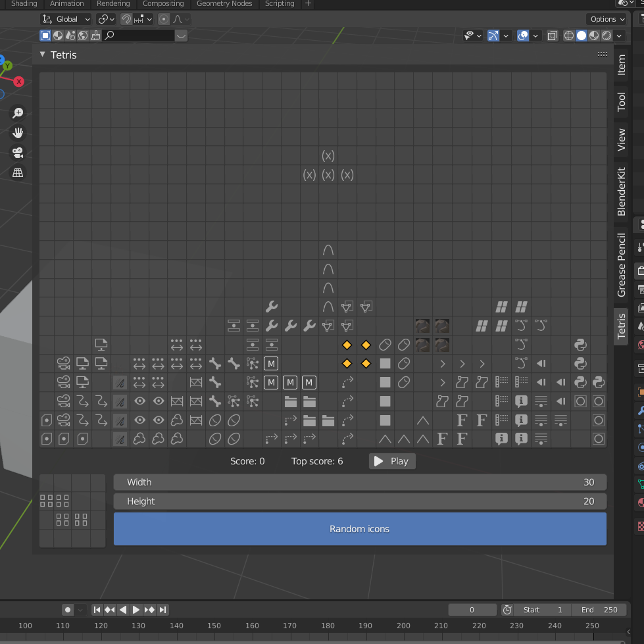Image resolution: width=644 pixels, height=644 pixels.
Task: Switch to the Animation workspace
Action: tap(66, 4)
